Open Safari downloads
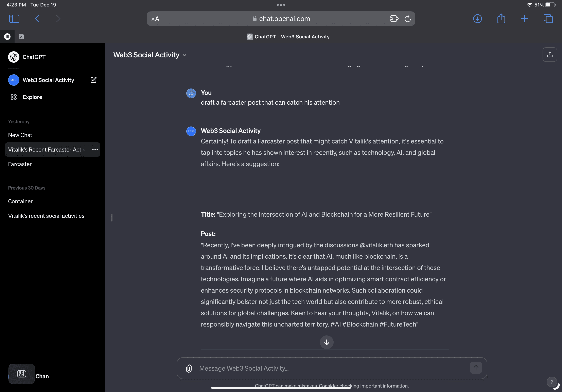 [x=477, y=19]
